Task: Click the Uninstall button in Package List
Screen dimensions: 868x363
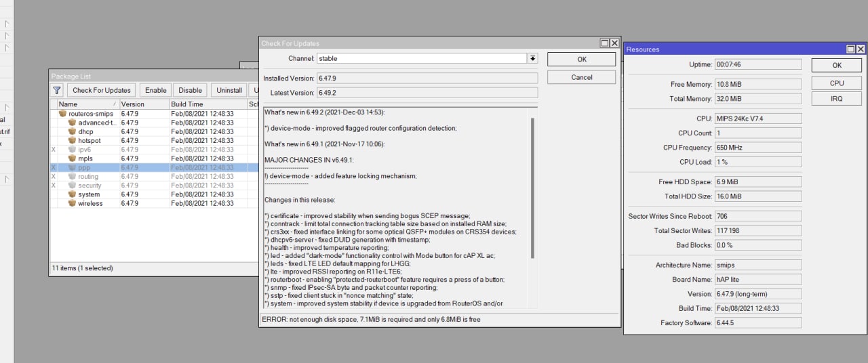Action: point(229,90)
